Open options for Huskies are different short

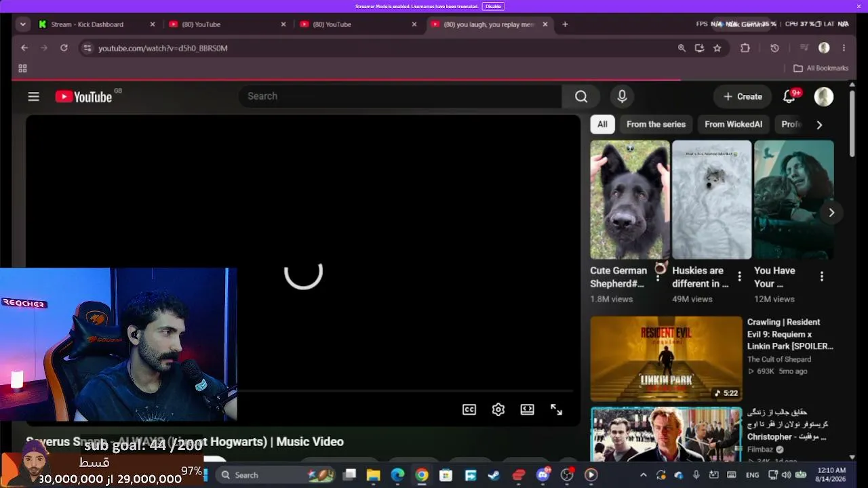click(739, 277)
